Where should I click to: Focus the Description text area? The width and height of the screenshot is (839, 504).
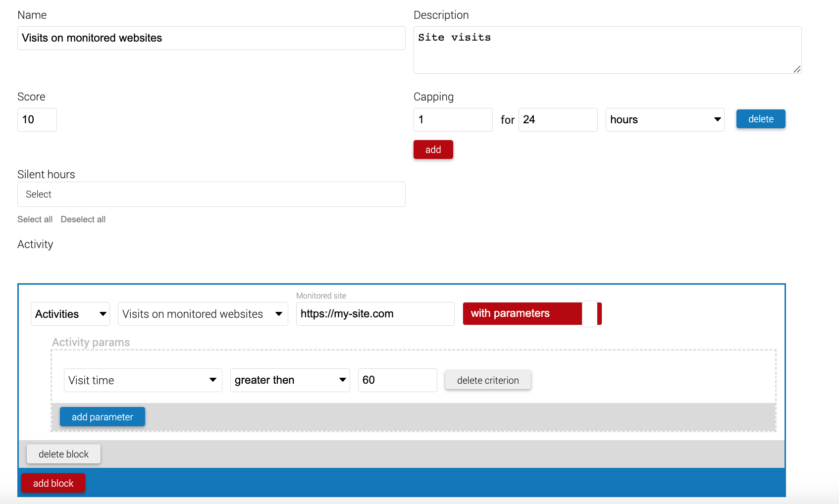608,50
